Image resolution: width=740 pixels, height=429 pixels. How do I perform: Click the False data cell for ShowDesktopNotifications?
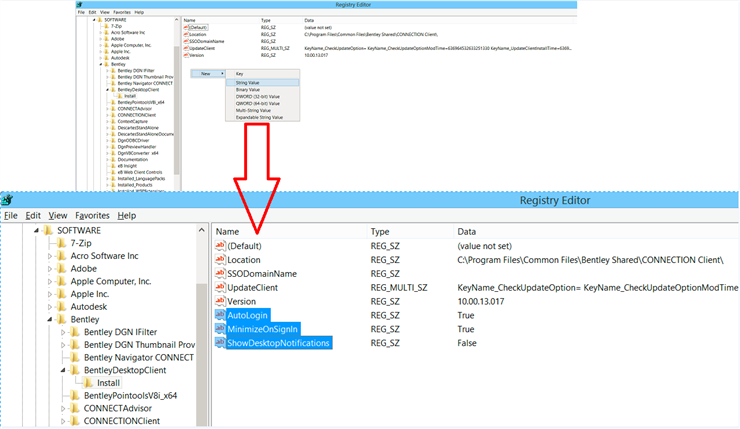coord(467,343)
